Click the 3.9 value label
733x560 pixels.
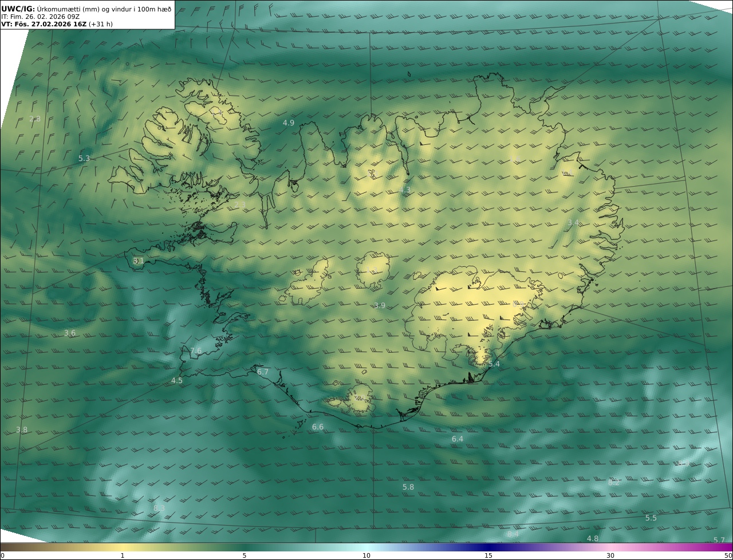click(380, 305)
